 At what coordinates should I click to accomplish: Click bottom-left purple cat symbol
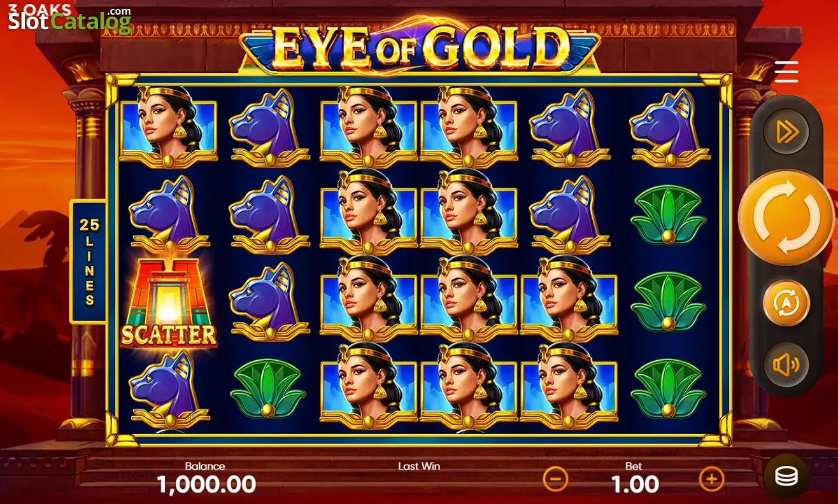tap(169, 388)
